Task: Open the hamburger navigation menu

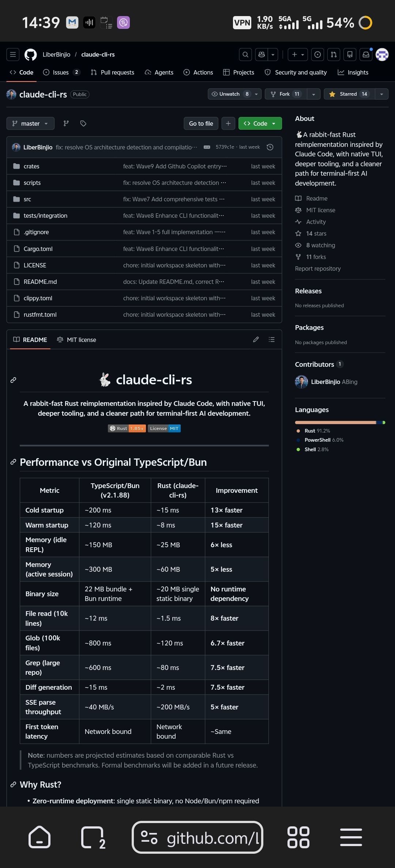Action: point(13,54)
